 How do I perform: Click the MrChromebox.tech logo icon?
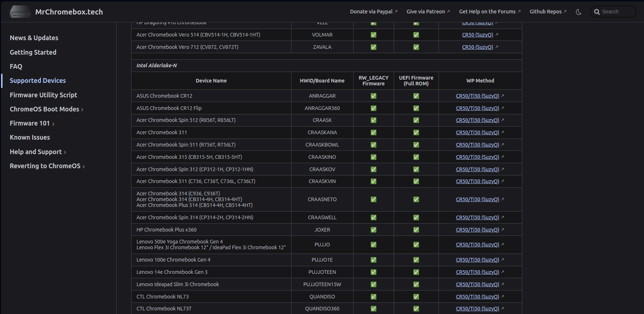(x=20, y=12)
